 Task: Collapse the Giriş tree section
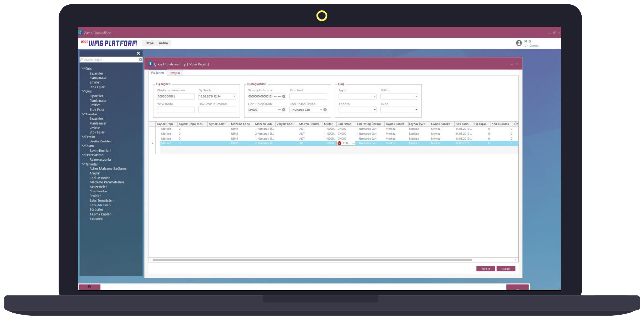(x=84, y=69)
